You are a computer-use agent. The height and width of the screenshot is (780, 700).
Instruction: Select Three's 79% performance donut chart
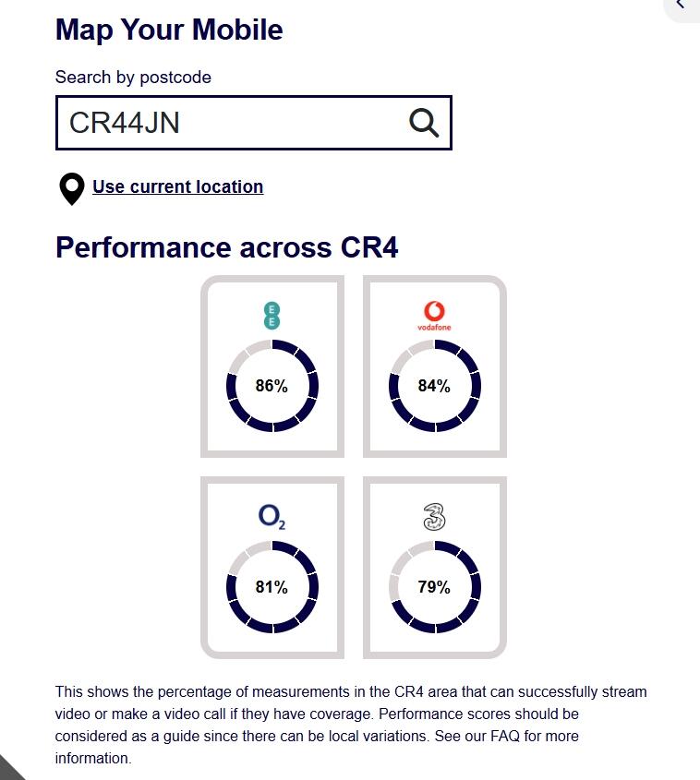434,587
